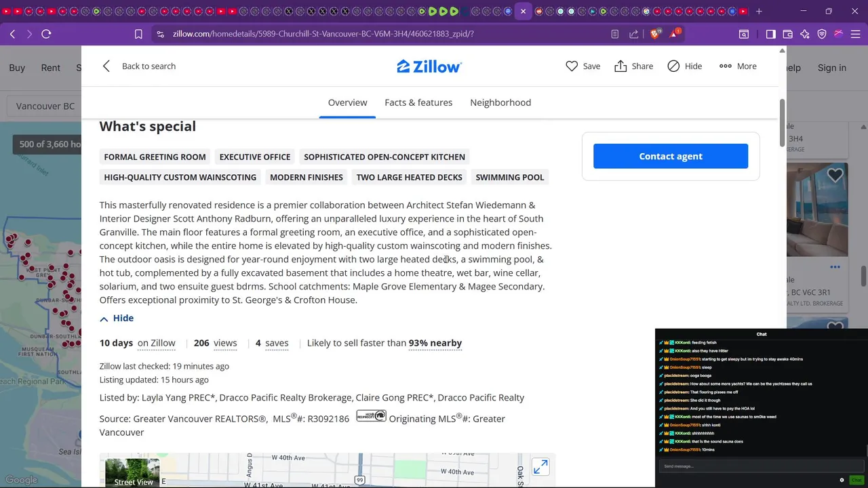Viewport: 868px width, 488px height.
Task: Open Brave Rewards triangle icon
Action: (x=675, y=33)
